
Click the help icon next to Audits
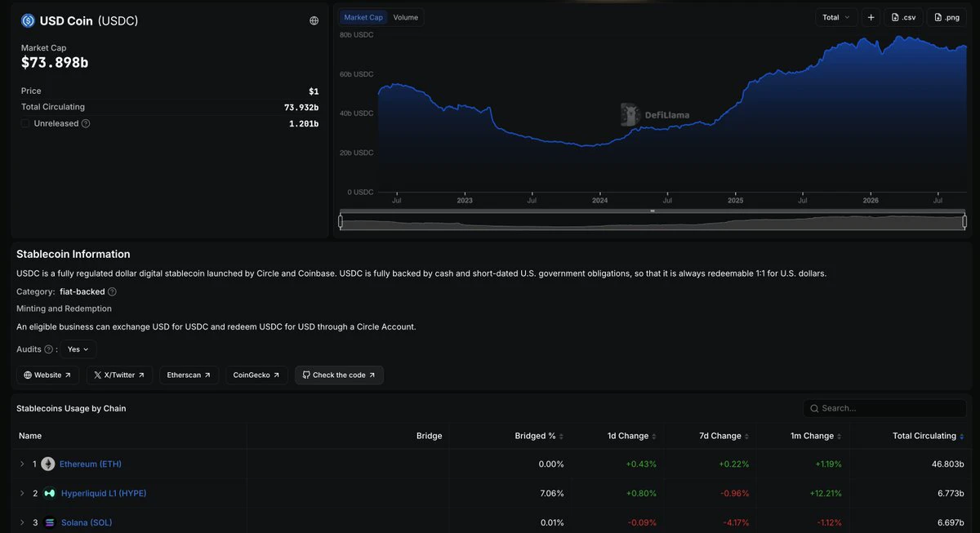[x=48, y=349]
